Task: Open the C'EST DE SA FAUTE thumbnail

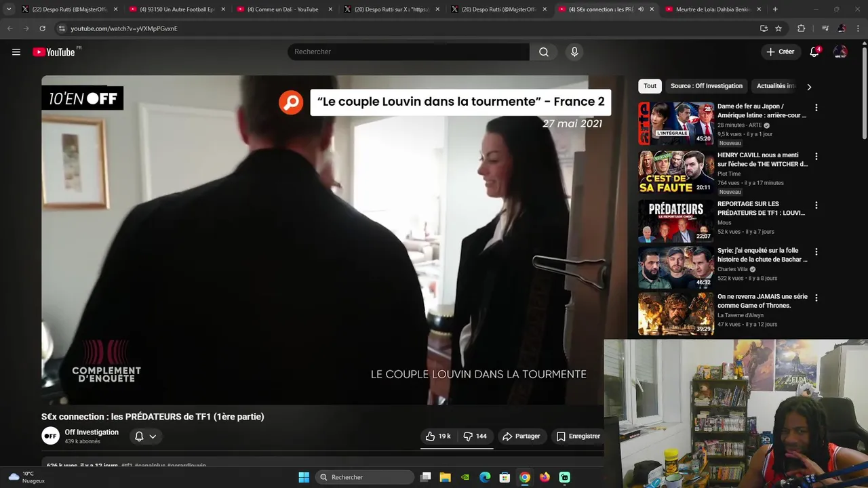Action: (x=675, y=172)
